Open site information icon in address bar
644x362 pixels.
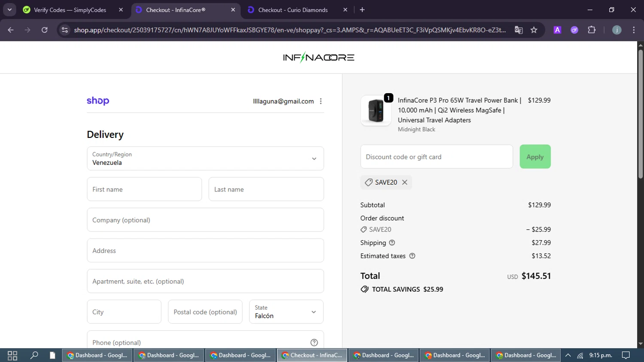(65, 30)
